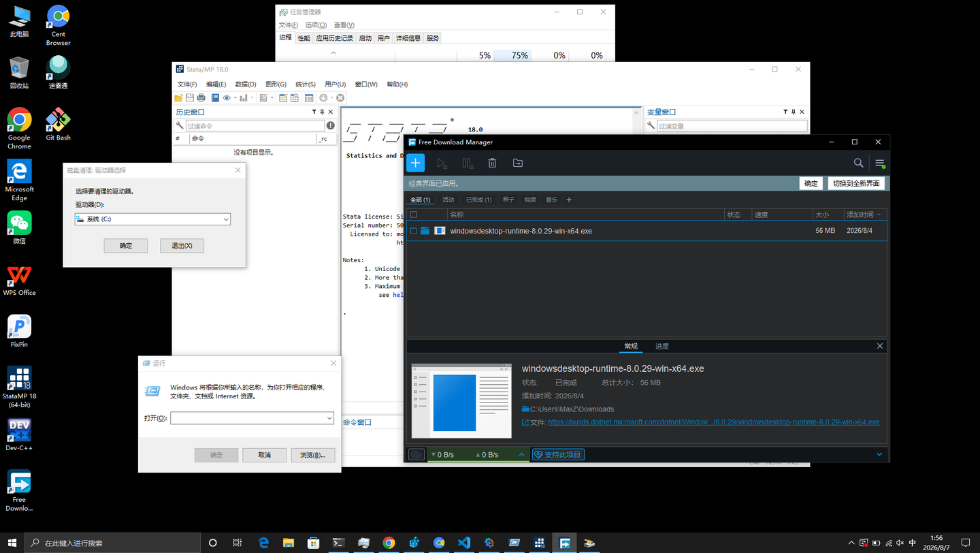Show hidden system tray icons

(851, 543)
